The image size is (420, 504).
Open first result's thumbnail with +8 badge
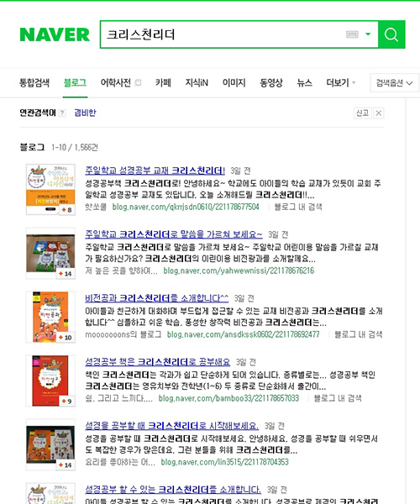(x=50, y=189)
